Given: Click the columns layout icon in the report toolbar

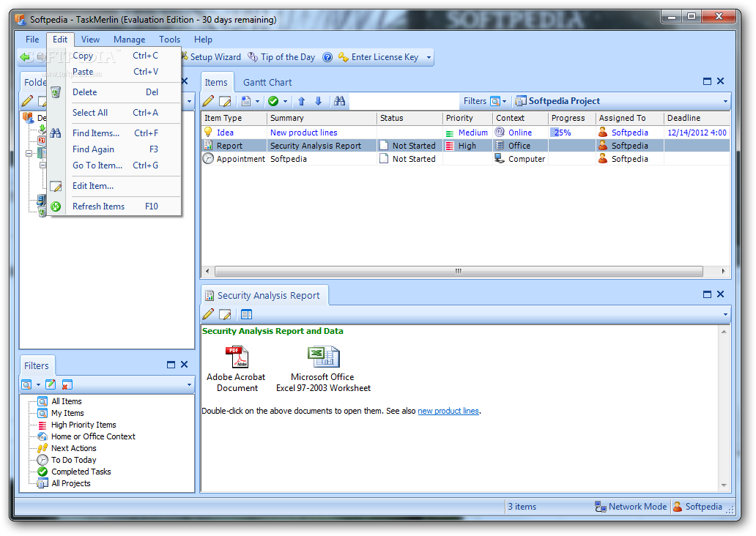Looking at the screenshot, I should (246, 315).
